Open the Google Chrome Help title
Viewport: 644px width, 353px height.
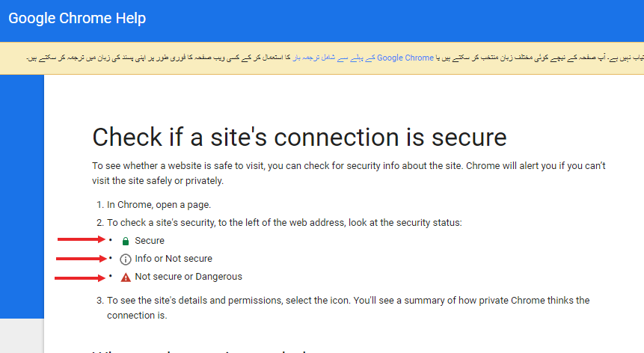[77, 19]
